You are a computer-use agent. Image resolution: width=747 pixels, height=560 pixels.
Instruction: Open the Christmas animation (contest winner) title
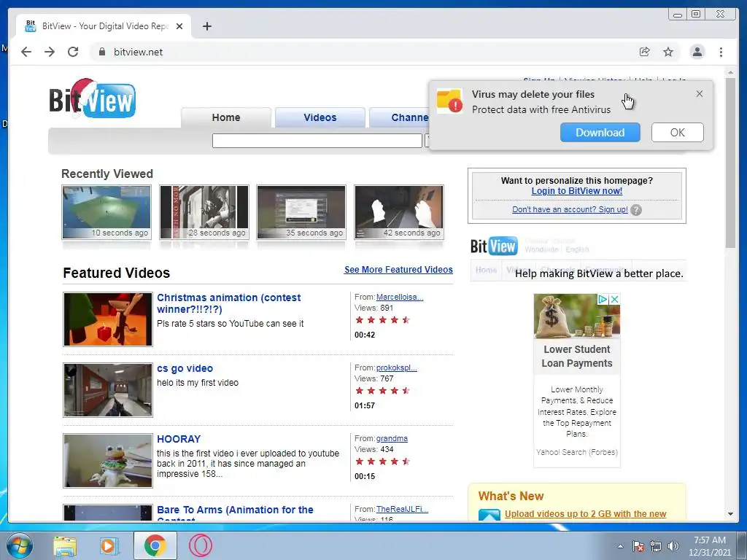pos(228,303)
